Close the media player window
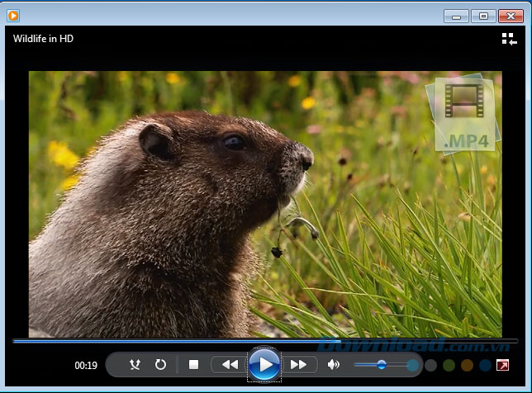Image resolution: width=532 pixels, height=393 pixels. click(x=511, y=16)
